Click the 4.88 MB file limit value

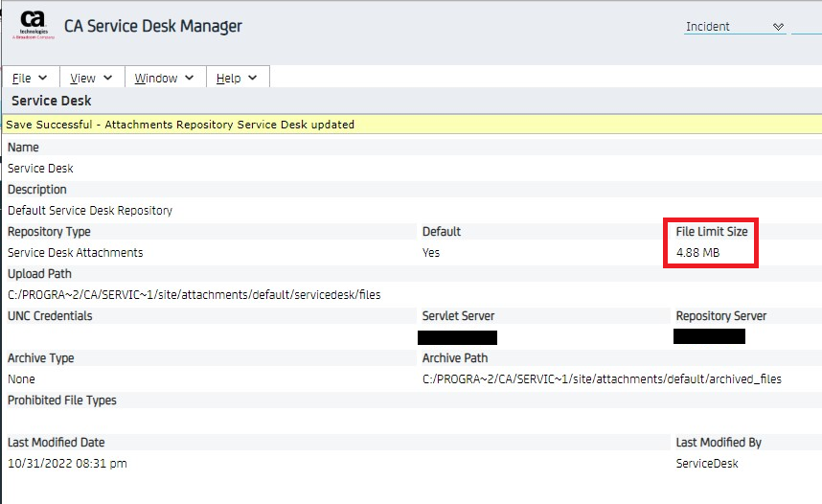point(697,253)
